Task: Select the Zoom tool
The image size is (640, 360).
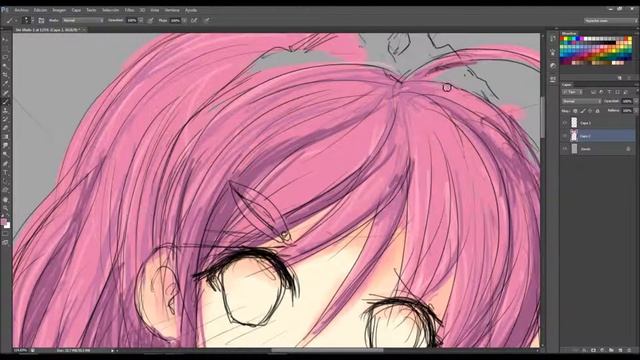Action: (x=5, y=208)
